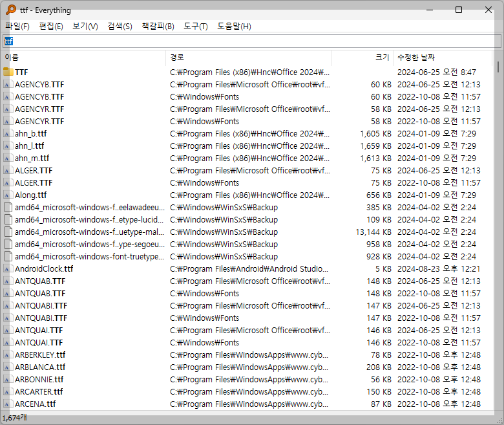
Task: Click the 1,659 KB size value
Action: click(x=375, y=146)
